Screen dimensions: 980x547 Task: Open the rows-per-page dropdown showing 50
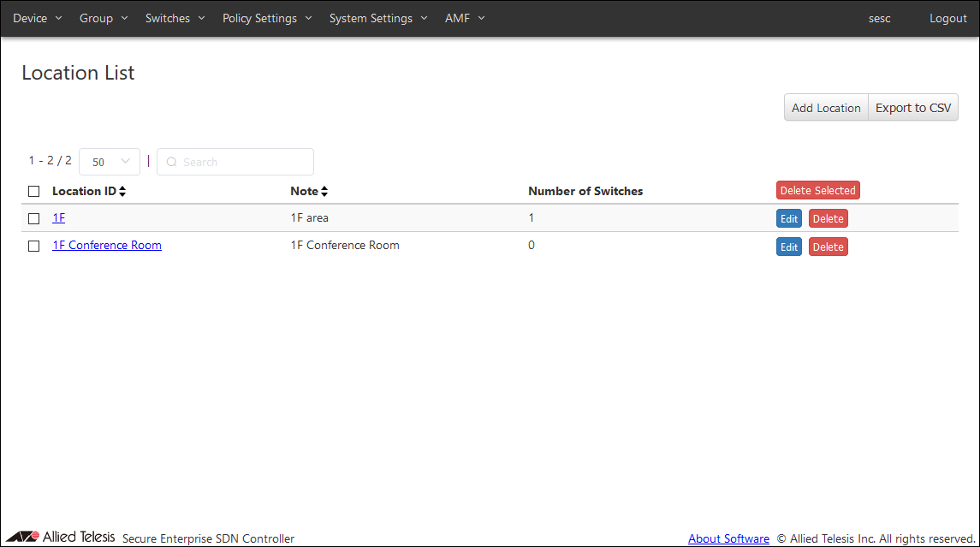tap(109, 162)
